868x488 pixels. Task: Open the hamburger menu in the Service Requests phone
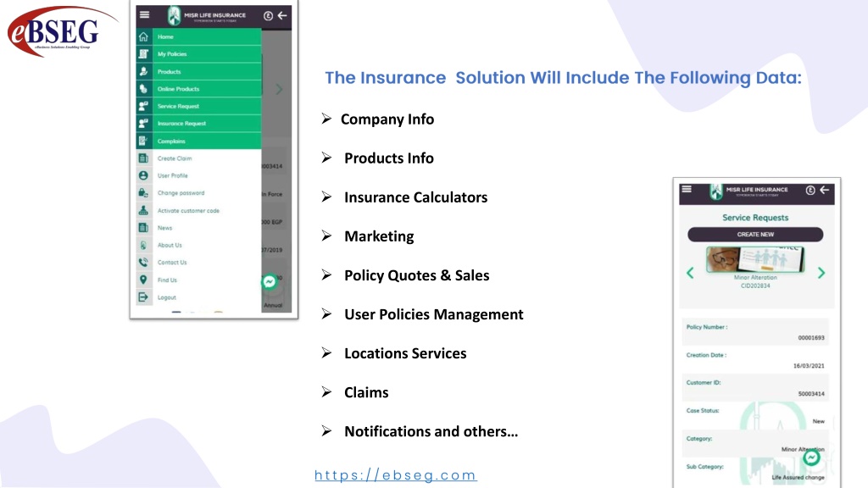[687, 189]
